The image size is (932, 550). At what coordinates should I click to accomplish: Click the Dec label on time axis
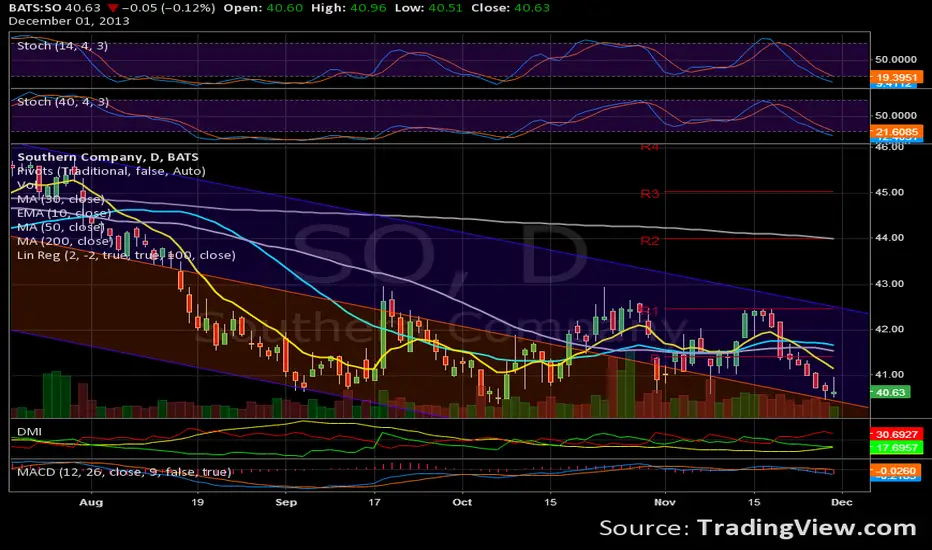click(x=842, y=502)
